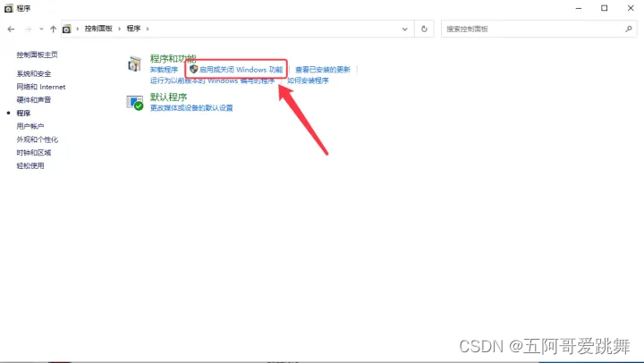Click the Forward navigation arrow
644x363 pixels.
(x=28, y=29)
